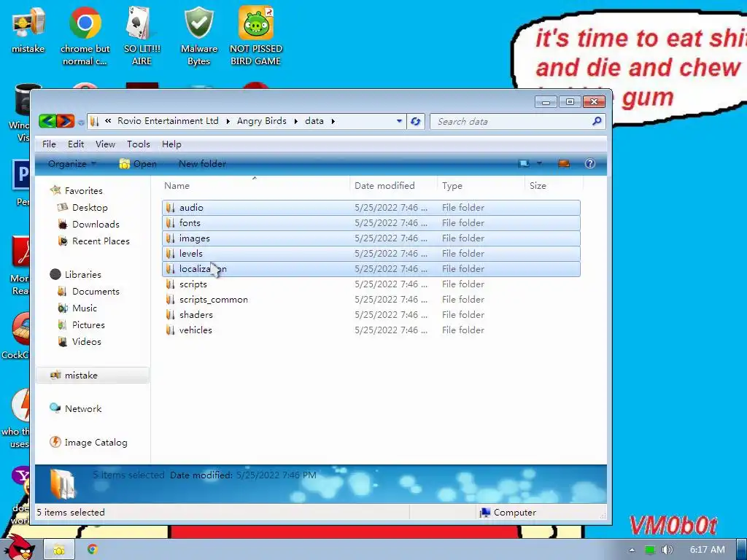Click the 6:17 AM taskbar clock
Viewport: 747px width, 560px height.
click(708, 550)
